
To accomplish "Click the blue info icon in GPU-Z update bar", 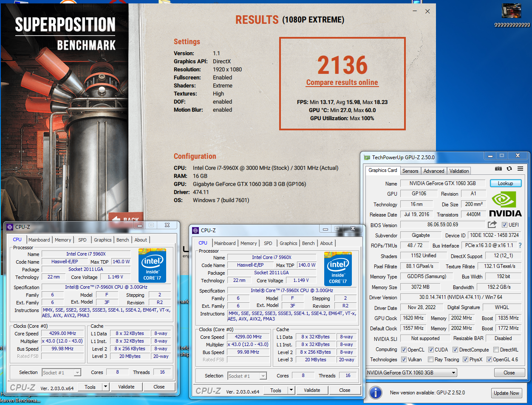I will pyautogui.click(x=376, y=393).
